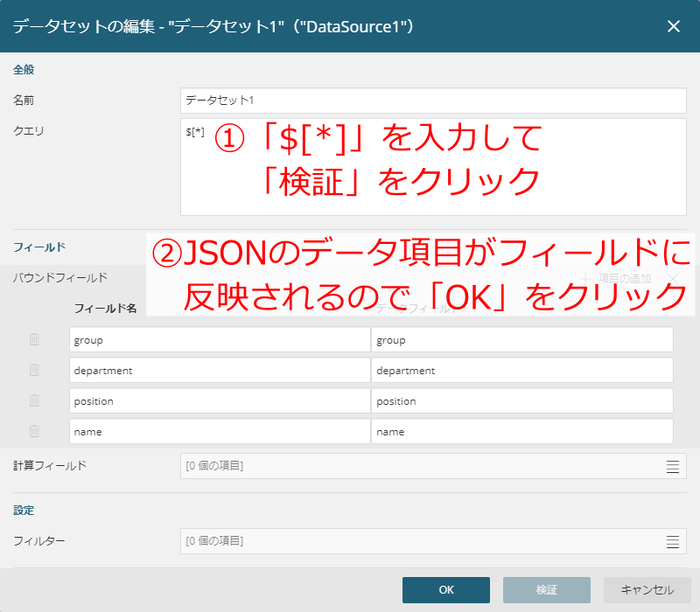Open the フィルター items box

(433, 541)
